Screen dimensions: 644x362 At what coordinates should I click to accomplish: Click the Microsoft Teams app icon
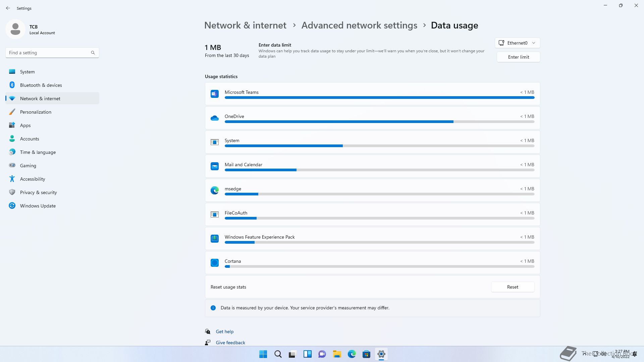pyautogui.click(x=215, y=94)
